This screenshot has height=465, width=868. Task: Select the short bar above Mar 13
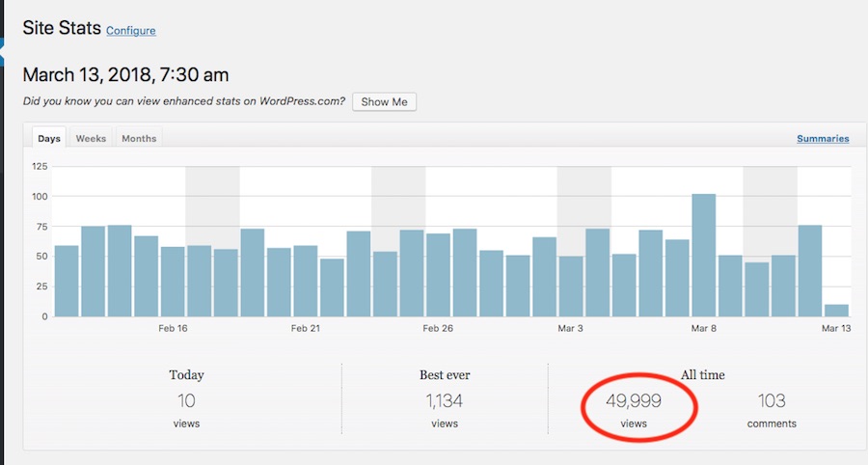[x=837, y=310]
